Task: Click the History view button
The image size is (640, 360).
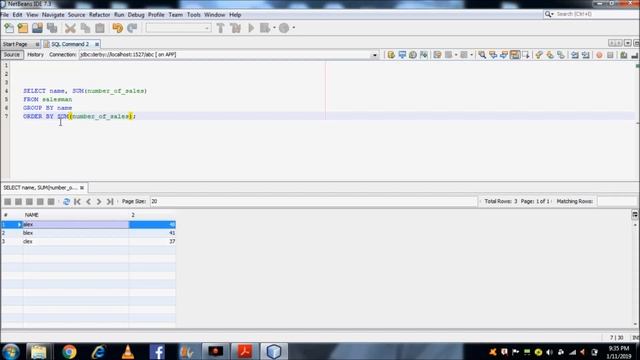Action: (36, 55)
